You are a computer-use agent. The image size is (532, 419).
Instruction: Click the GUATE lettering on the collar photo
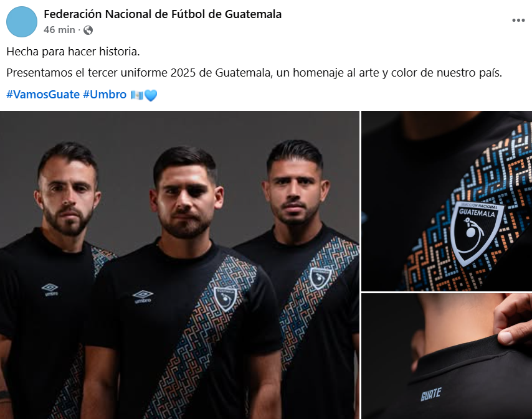tap(431, 394)
